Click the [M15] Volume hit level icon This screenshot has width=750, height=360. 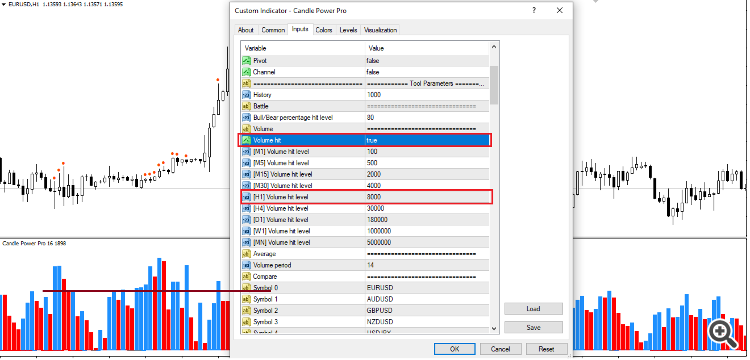246,174
